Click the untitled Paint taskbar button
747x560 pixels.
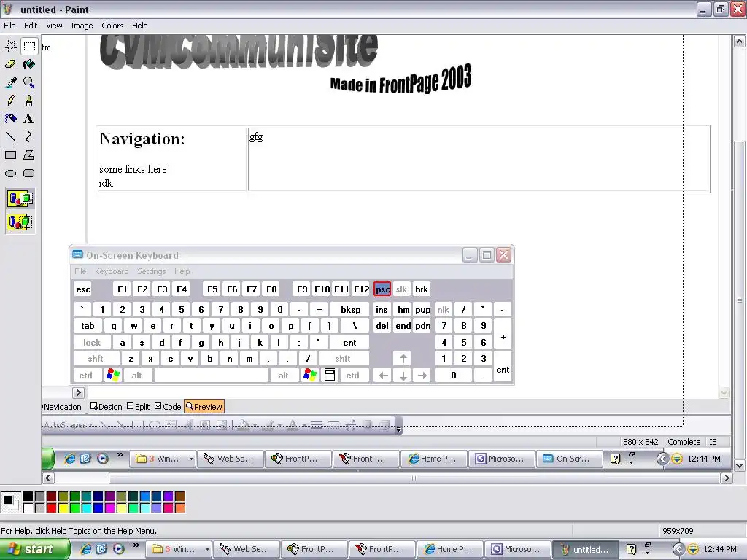[x=585, y=549]
